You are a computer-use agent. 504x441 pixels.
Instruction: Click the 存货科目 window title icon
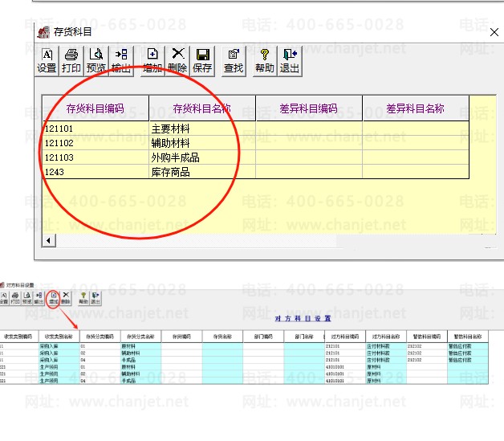[x=43, y=32]
